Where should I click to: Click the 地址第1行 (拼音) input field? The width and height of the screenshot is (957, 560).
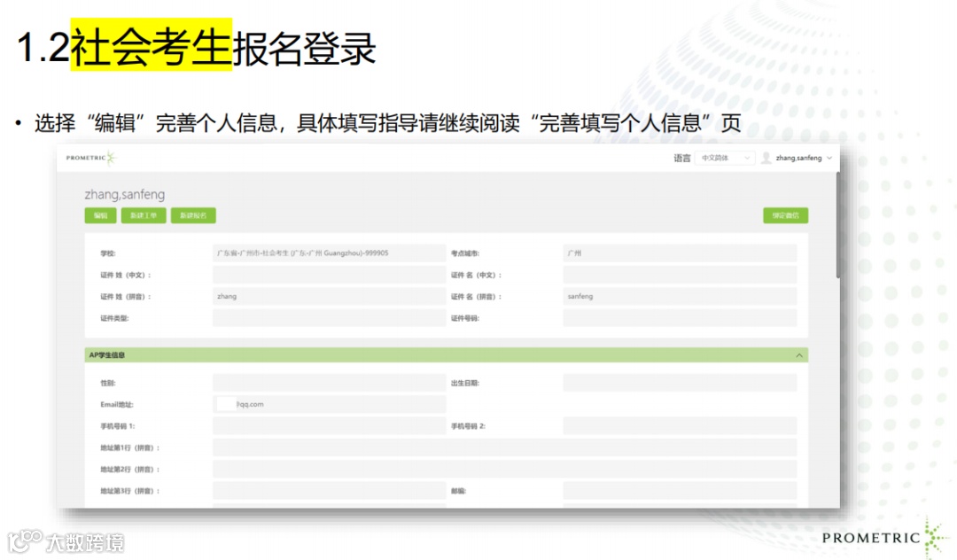coord(505,447)
